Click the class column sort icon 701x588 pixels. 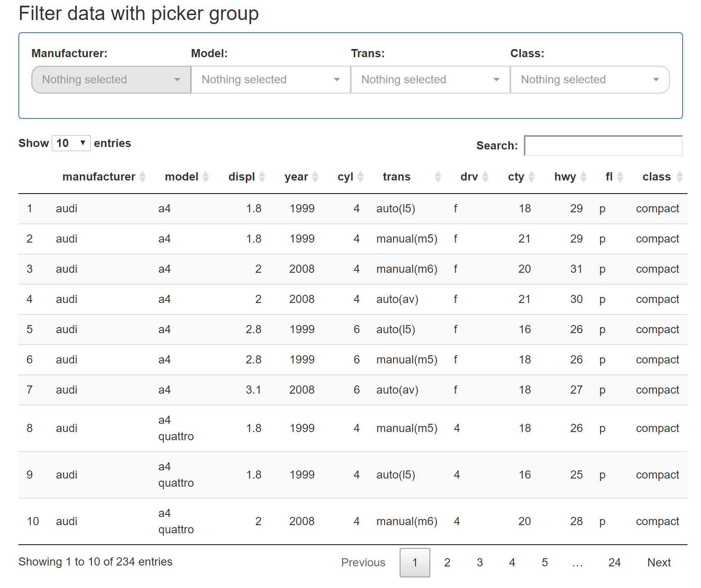679,177
